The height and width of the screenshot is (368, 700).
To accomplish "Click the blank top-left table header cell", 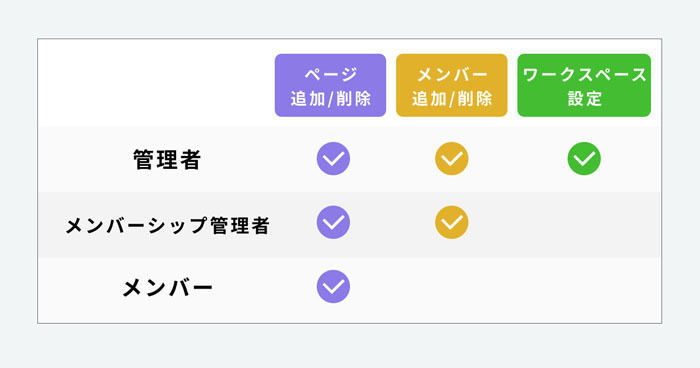I will tap(156, 83).
